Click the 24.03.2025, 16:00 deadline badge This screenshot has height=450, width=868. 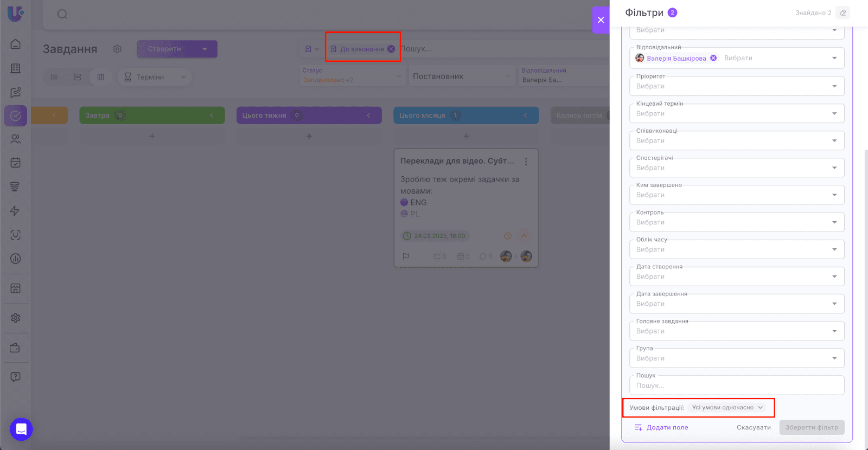click(x=435, y=236)
